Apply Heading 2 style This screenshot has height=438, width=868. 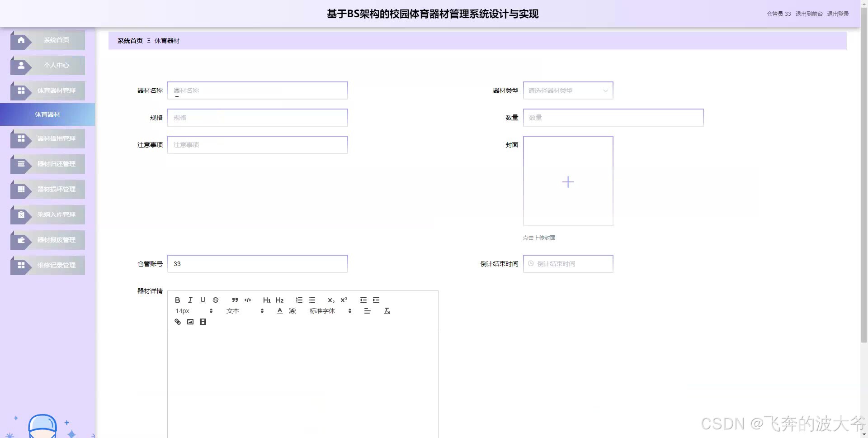(279, 300)
